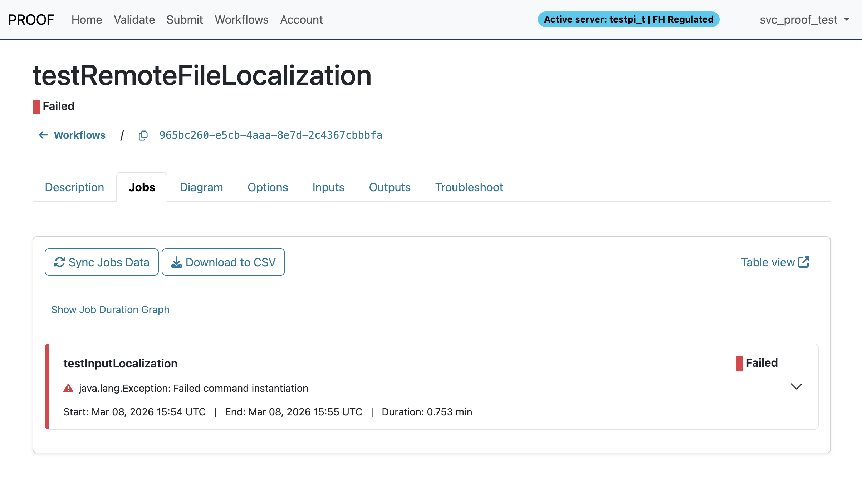Click the Active server badge
Screen dimensions: 862x504
pos(628,19)
